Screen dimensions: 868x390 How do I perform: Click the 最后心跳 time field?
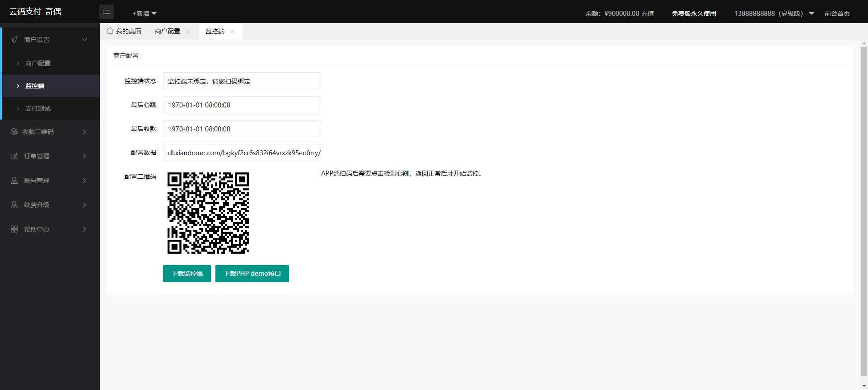[242, 105]
